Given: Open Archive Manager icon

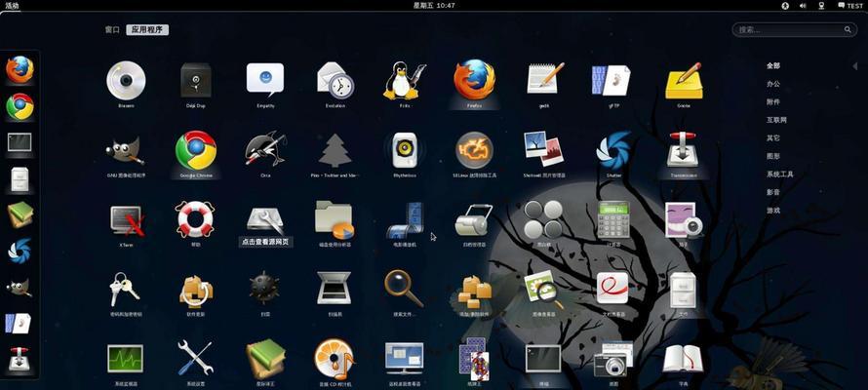Looking at the screenshot, I should pos(474,220).
